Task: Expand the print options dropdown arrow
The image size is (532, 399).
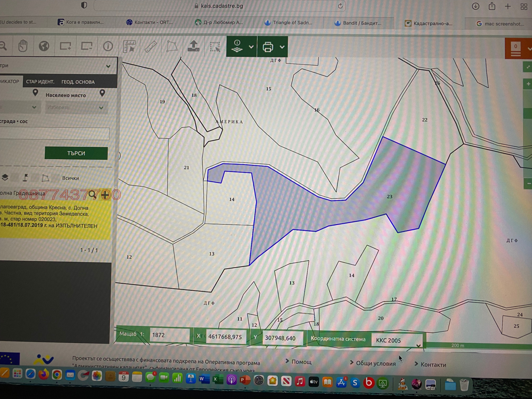Action: pos(282,47)
